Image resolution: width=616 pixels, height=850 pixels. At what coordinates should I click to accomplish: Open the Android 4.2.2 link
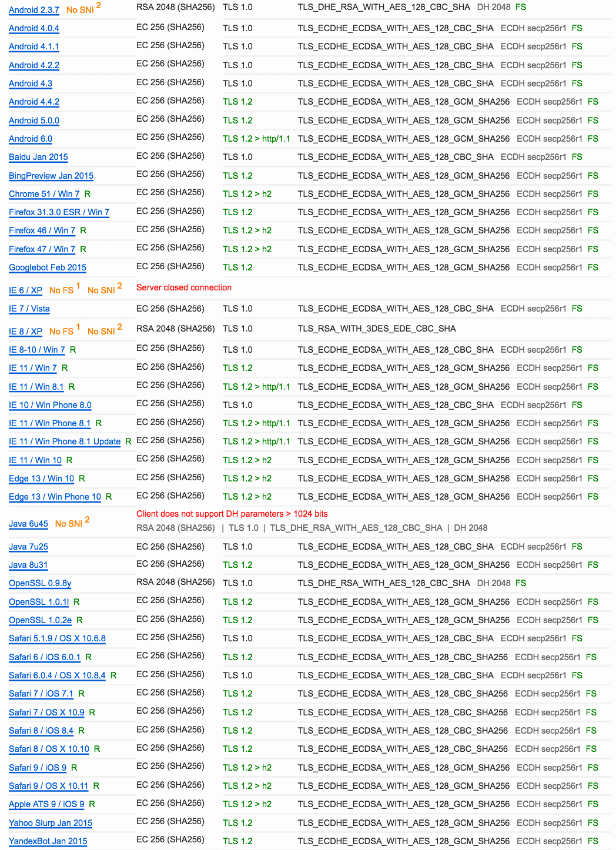pyautogui.click(x=34, y=65)
